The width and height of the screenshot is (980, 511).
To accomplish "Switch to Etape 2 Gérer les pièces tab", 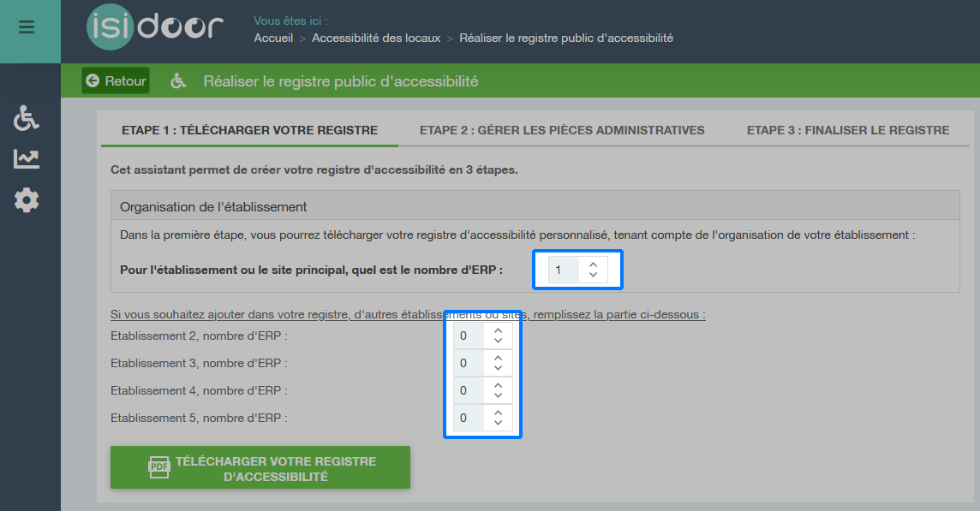I will coord(562,130).
